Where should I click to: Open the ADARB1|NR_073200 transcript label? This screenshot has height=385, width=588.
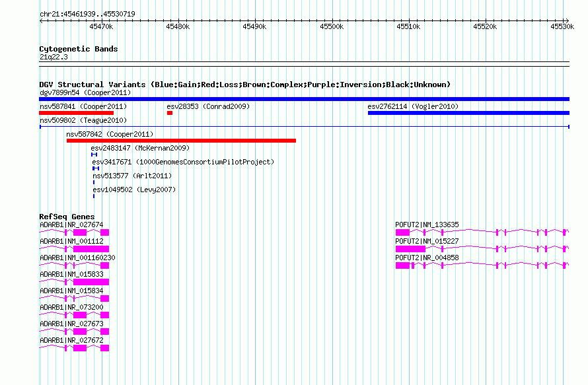click(x=71, y=307)
